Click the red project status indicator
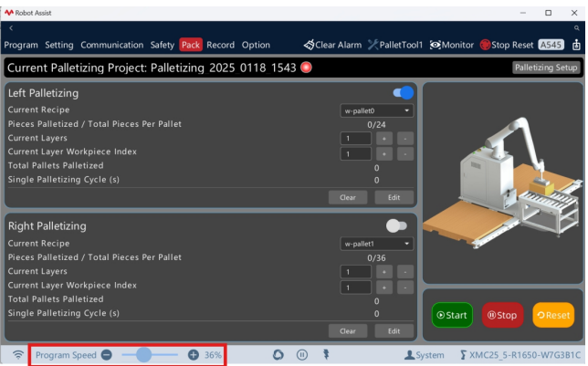This screenshot has height=366, width=588. [x=307, y=68]
